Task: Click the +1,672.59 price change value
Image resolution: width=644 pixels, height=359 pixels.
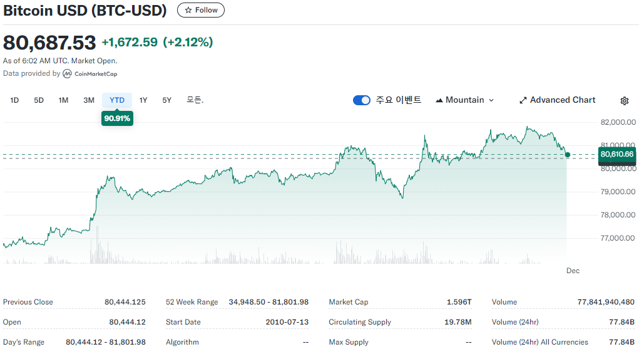Action: click(130, 43)
